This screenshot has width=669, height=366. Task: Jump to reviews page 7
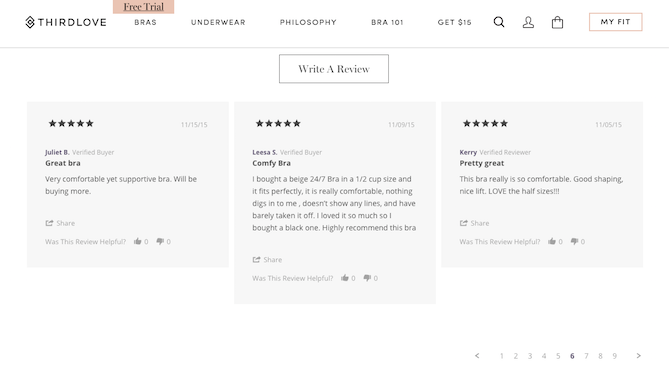click(586, 356)
